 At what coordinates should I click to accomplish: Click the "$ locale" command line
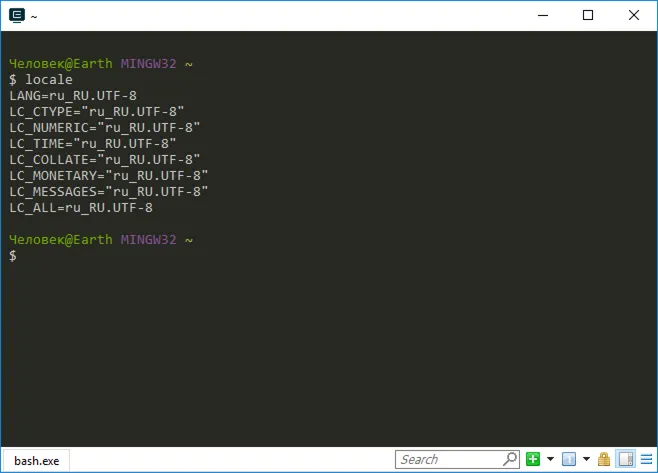tap(41, 79)
